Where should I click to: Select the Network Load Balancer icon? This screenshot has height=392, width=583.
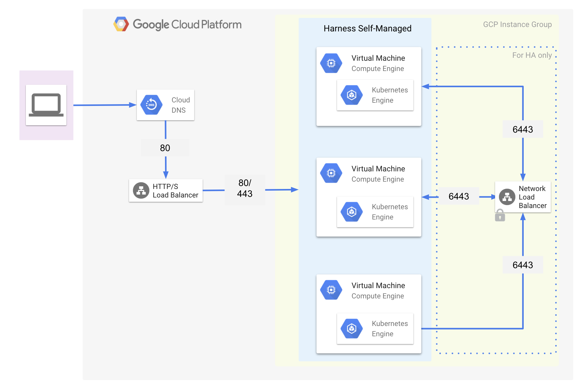coord(507,197)
